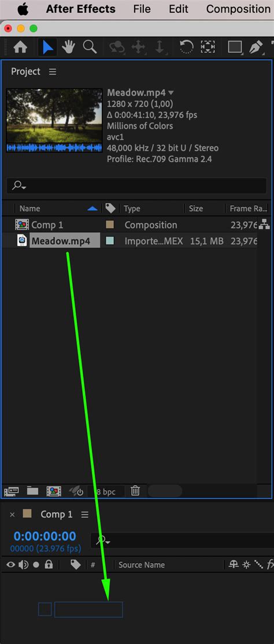Delete selected item with trash icon
Image resolution: width=274 pixels, height=644 pixels.
[x=135, y=491]
